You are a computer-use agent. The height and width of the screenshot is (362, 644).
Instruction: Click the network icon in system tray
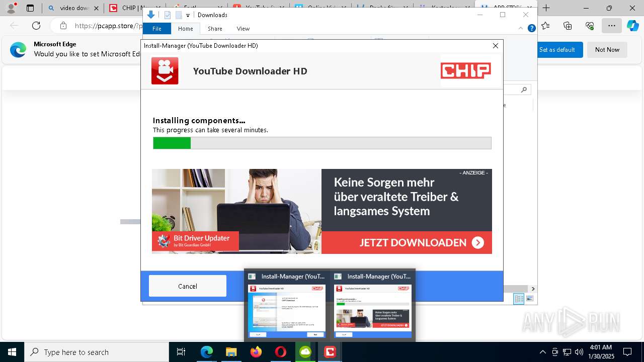coord(567,352)
